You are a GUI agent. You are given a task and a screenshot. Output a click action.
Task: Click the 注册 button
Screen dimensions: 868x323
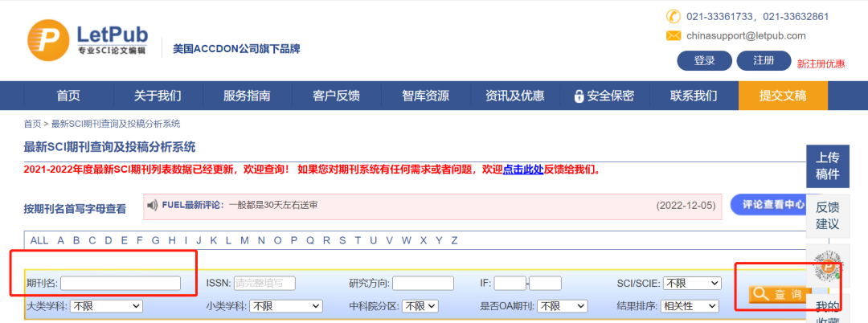pos(764,61)
